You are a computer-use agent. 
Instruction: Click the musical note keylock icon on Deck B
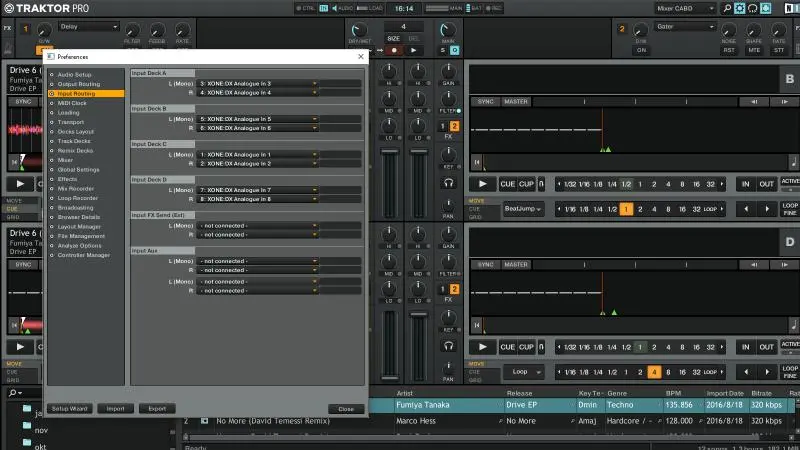793,161
